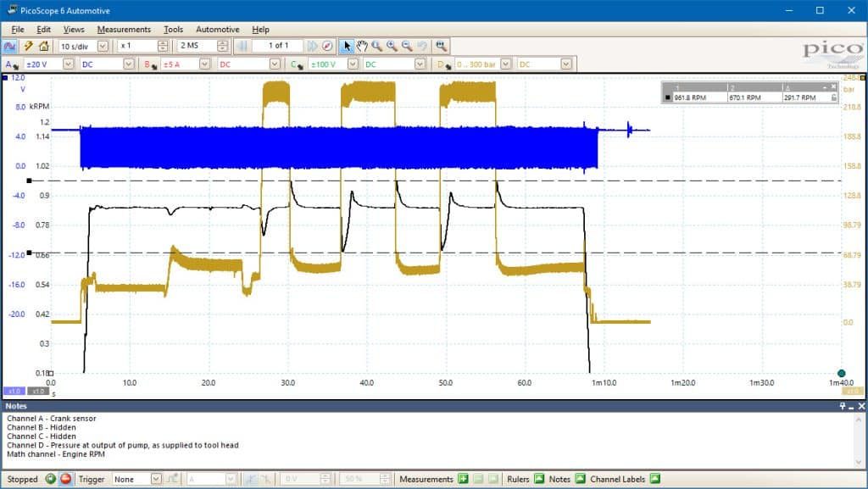Toggle the Channel Labels display

(x=655, y=479)
